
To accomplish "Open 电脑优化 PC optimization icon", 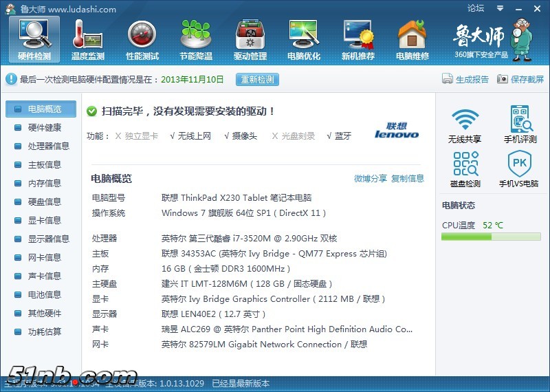I will pyautogui.click(x=303, y=39).
